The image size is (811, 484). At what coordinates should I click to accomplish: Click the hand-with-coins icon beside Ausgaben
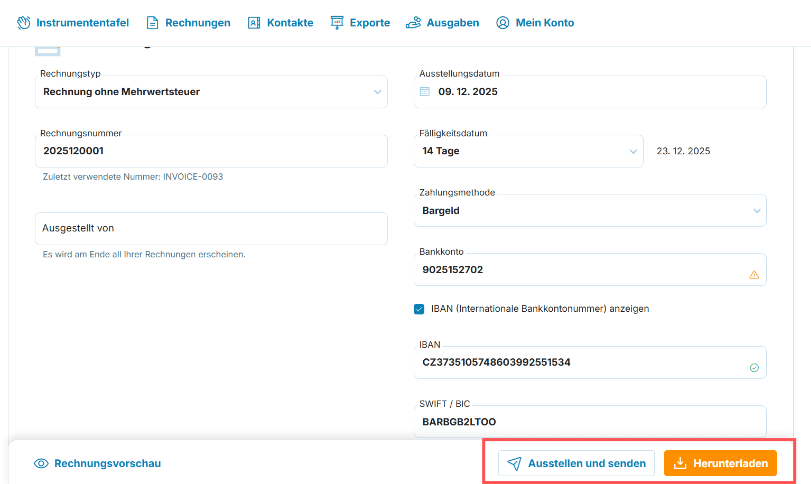(413, 23)
